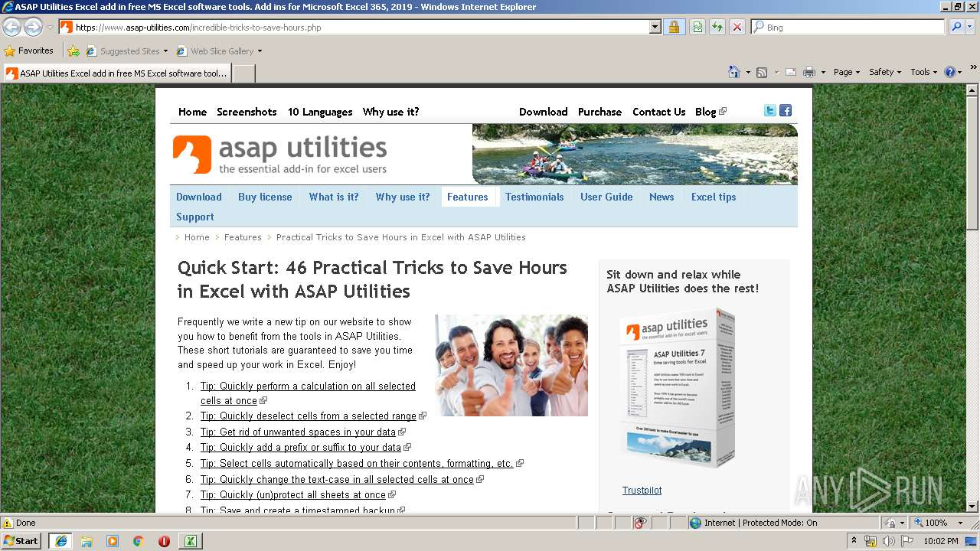
Task: Click the address bar URL field
Action: 361,28
